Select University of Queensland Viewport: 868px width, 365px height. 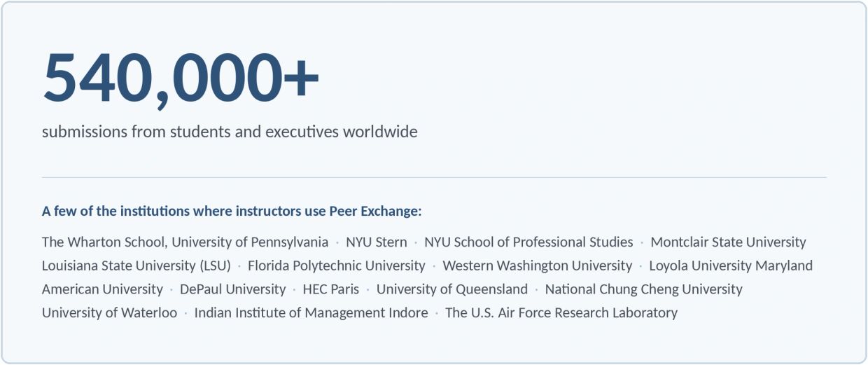452,289
